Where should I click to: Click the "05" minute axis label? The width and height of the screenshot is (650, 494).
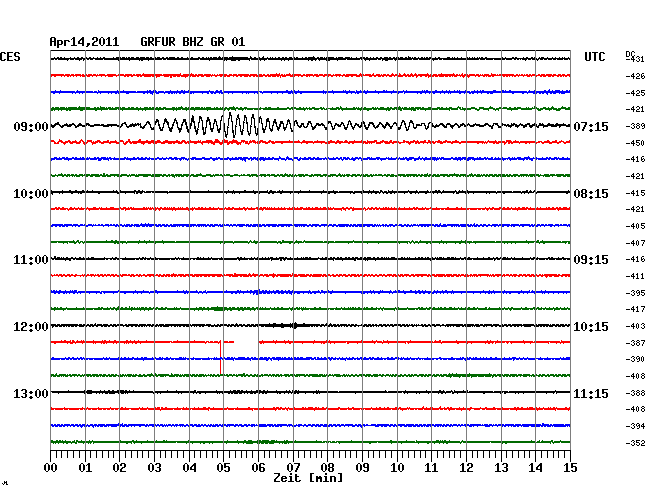(x=223, y=467)
